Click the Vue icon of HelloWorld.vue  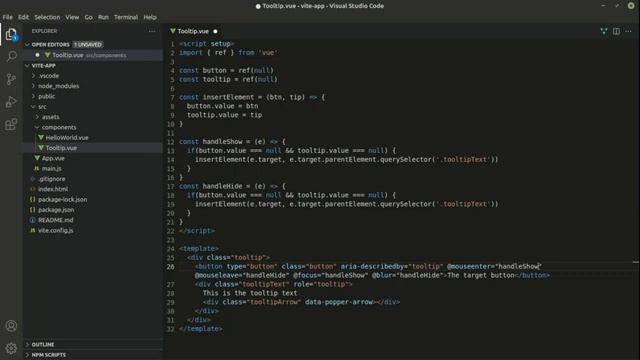click(x=41, y=138)
